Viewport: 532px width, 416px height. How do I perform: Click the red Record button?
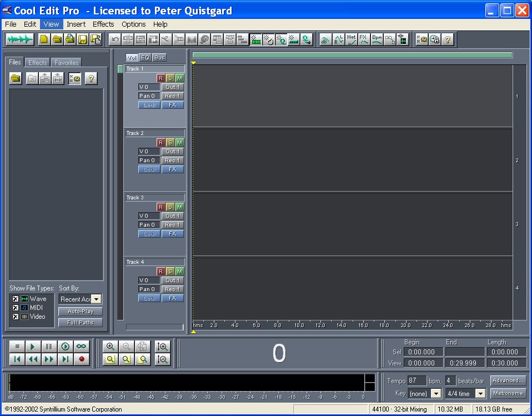(82, 359)
